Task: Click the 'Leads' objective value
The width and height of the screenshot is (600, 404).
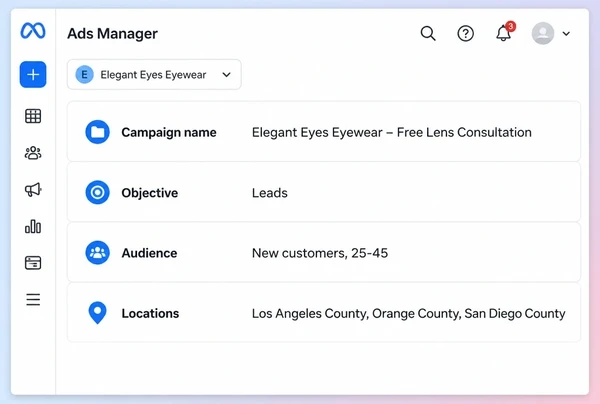Action: click(x=270, y=193)
